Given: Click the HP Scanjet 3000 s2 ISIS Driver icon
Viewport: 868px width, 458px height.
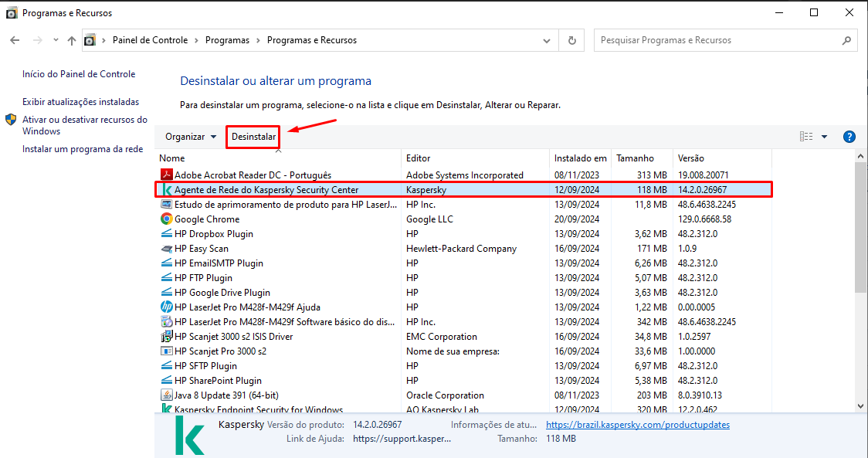Looking at the screenshot, I should coord(166,336).
